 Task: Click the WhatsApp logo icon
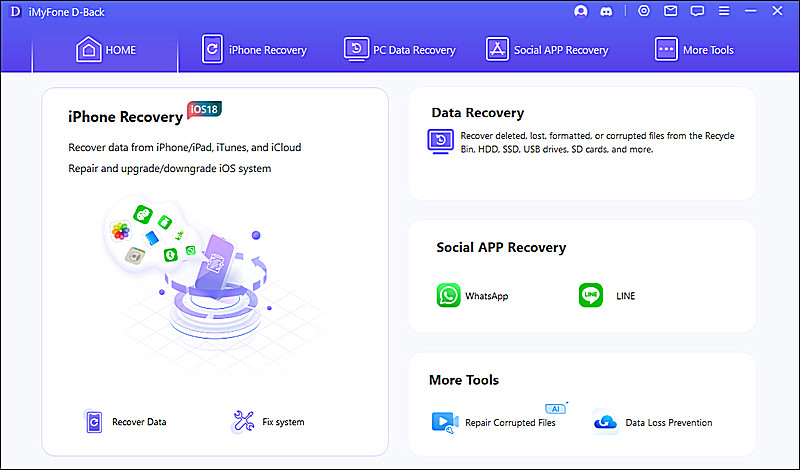(448, 295)
